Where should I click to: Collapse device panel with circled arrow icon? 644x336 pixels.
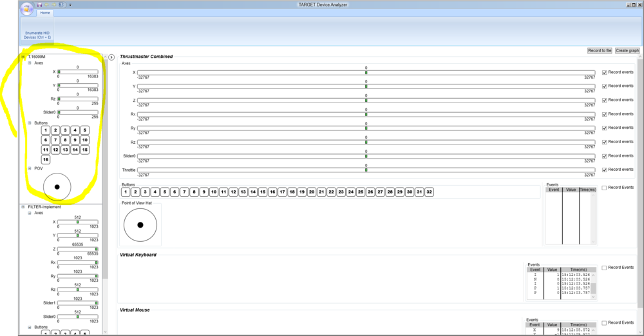click(x=111, y=57)
